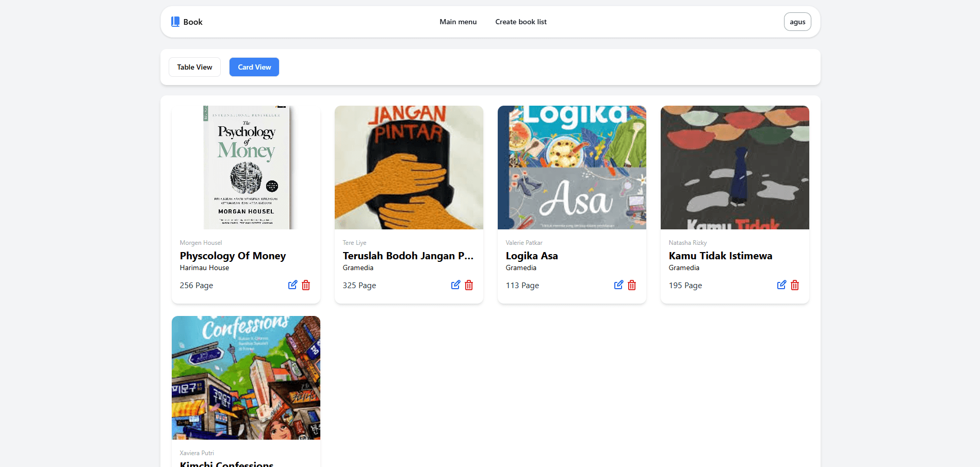Screen dimensions: 980x467
Task: Delete the Kamu Tidak Istimewa book
Action: pyautogui.click(x=795, y=285)
